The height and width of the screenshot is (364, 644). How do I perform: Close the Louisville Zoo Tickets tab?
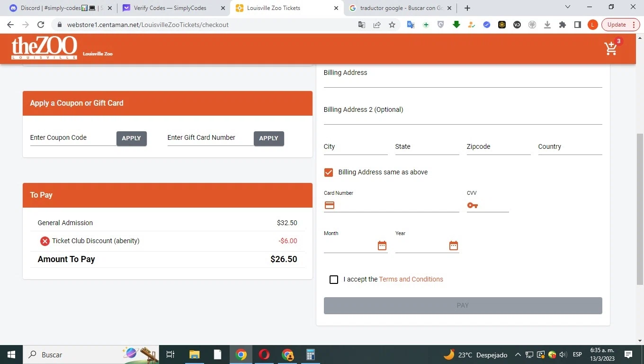[x=336, y=8]
